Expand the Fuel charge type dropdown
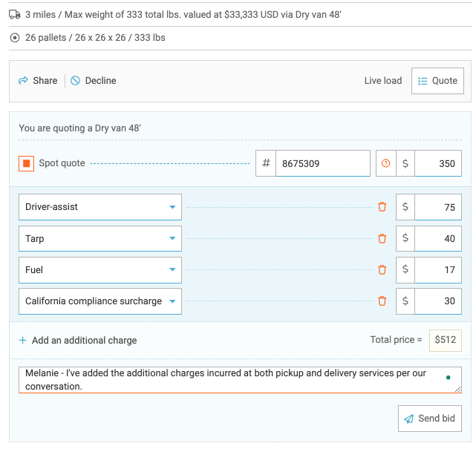The width and height of the screenshot is (476, 449). pyautogui.click(x=100, y=270)
